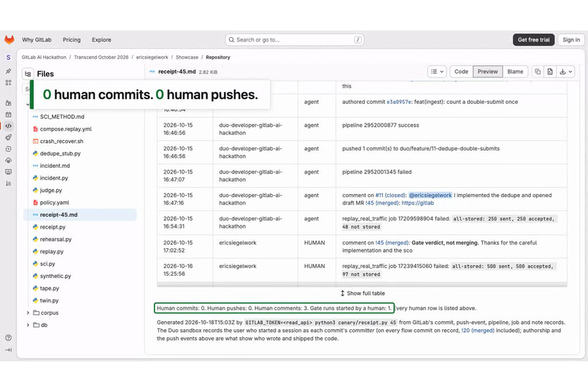Viewport: 588px width, 392px height.
Task: Toggle the file tree browser button
Action: [28, 74]
